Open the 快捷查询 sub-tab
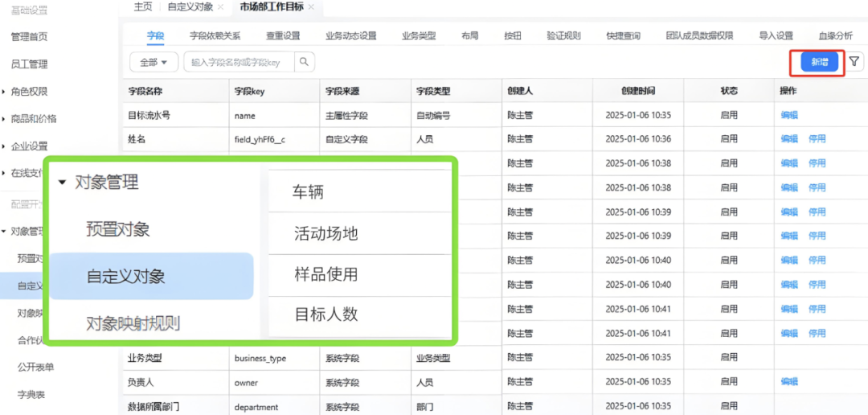 coord(624,36)
